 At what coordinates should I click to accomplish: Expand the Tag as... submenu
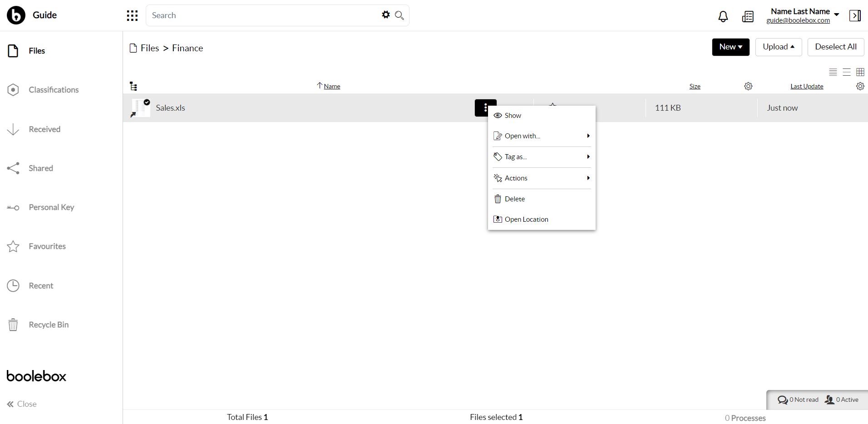[542, 157]
